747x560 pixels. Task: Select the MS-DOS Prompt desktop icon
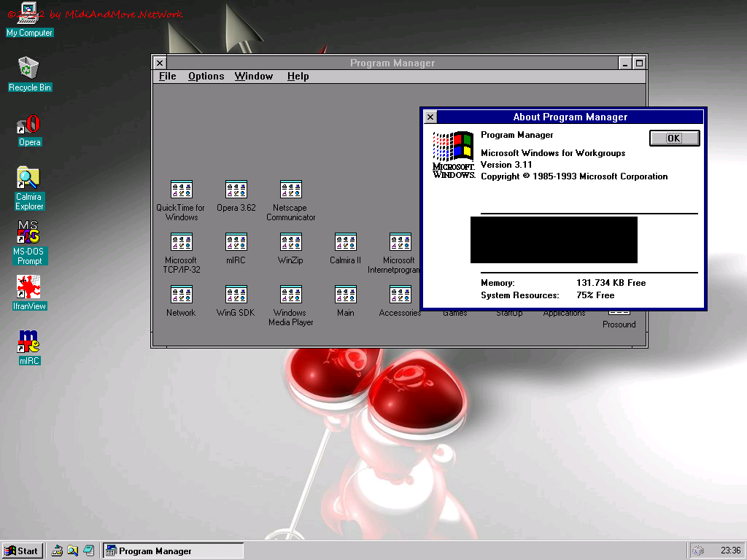29,233
